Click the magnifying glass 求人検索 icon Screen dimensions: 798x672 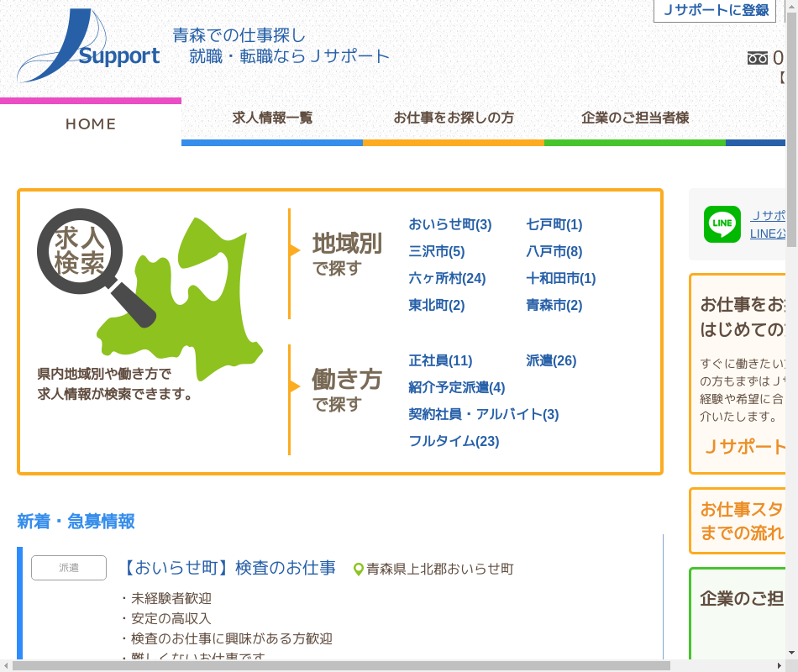pos(97,267)
